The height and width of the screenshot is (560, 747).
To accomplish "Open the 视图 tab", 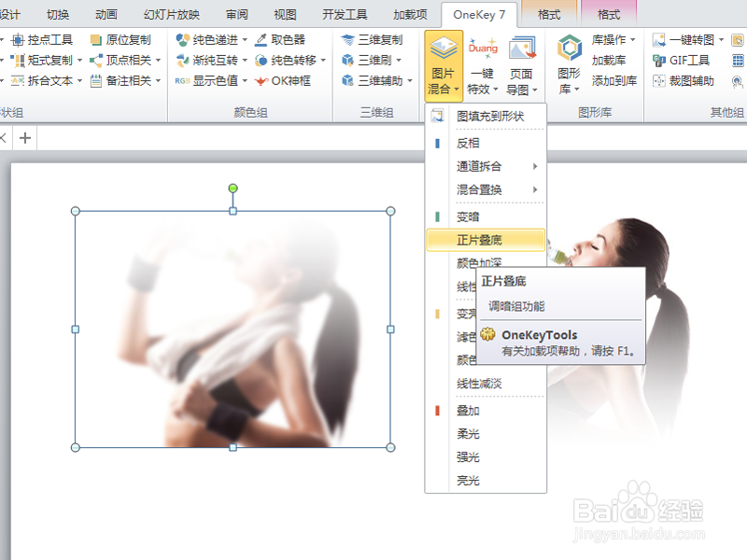I will tap(286, 15).
